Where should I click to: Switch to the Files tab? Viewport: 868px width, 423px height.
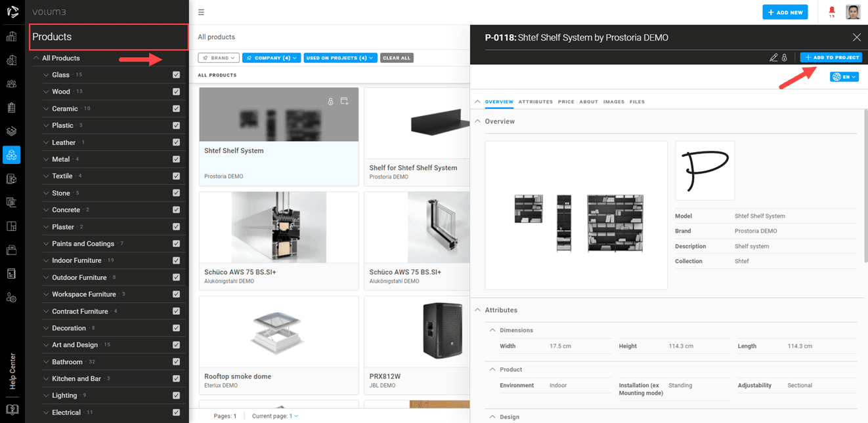[637, 102]
